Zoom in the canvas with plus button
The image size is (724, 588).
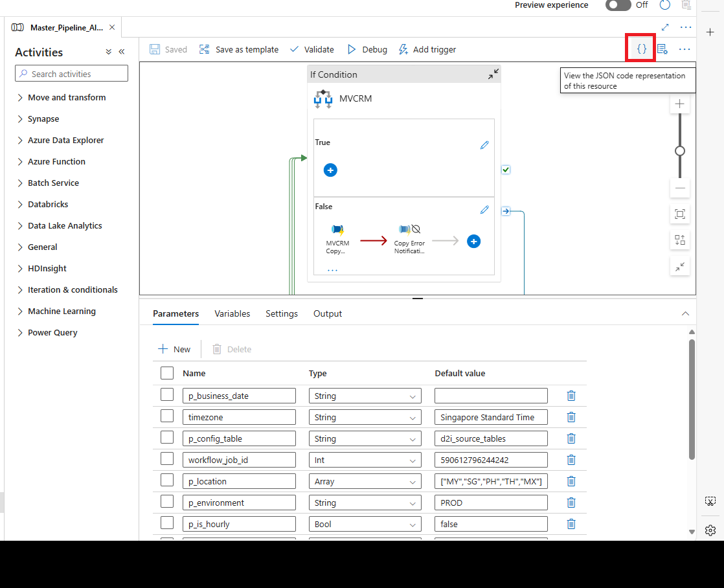pos(680,104)
